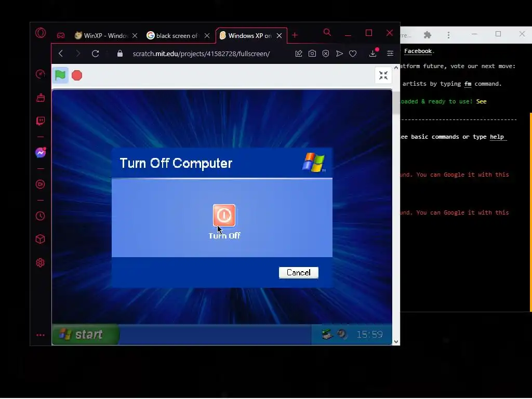Open a new tab with plus button
This screenshot has width=532, height=399.
click(x=295, y=35)
